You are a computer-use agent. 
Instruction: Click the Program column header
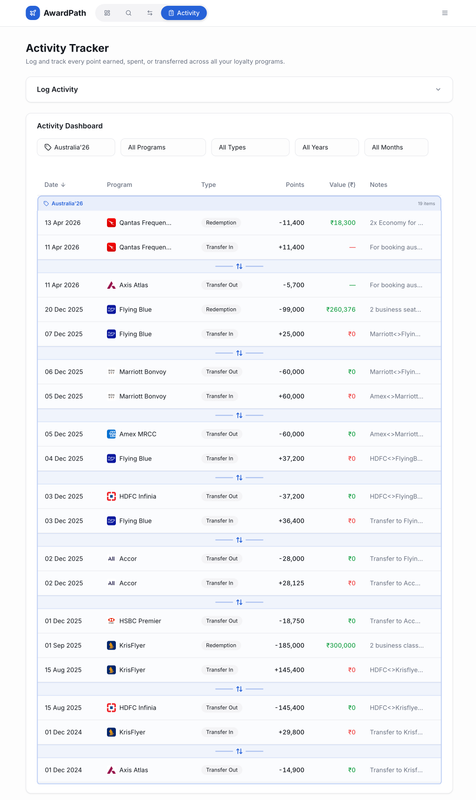(x=119, y=185)
